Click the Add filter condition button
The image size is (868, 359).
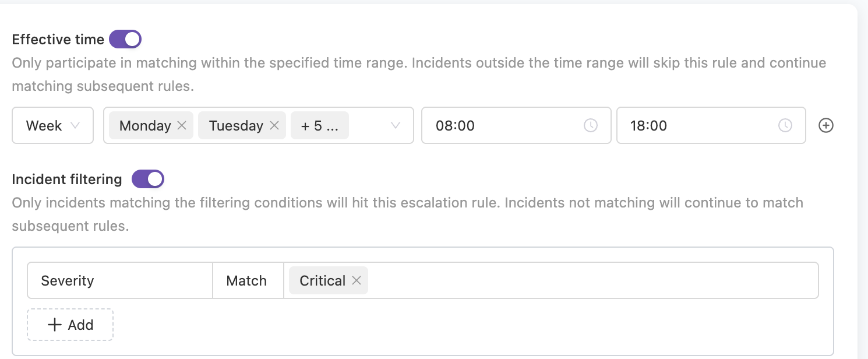[70, 325]
